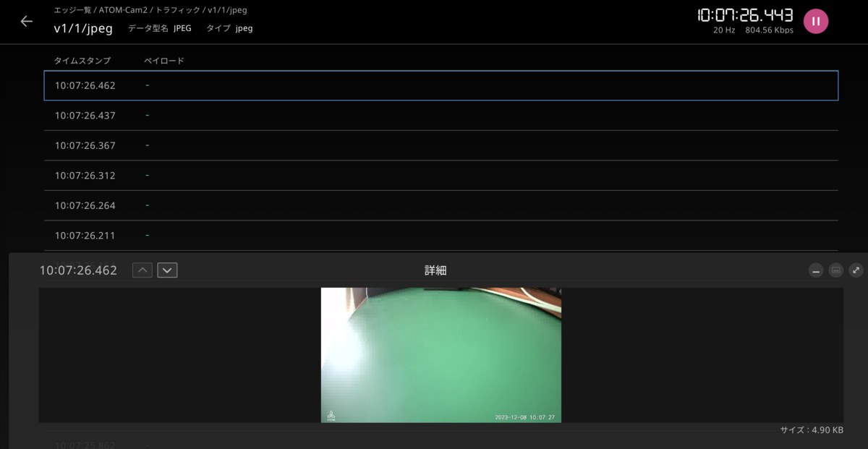Image resolution: width=868 pixels, height=449 pixels.
Task: Click the 804.56 Kbps bitrate value
Action: pyautogui.click(x=769, y=30)
